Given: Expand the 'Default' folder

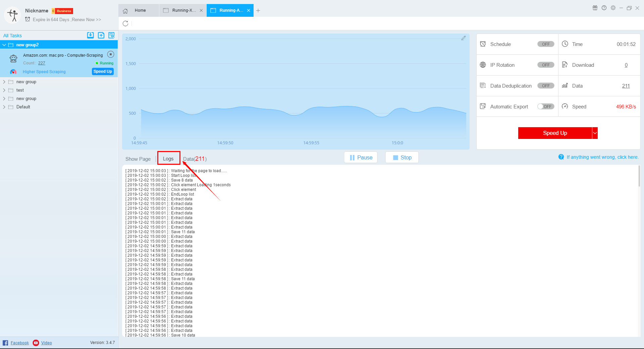Looking at the screenshot, I should coord(4,107).
